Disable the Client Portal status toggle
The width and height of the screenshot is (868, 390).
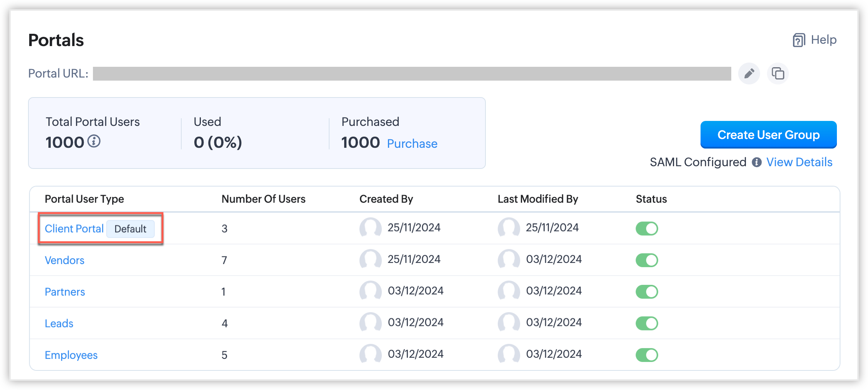click(647, 228)
